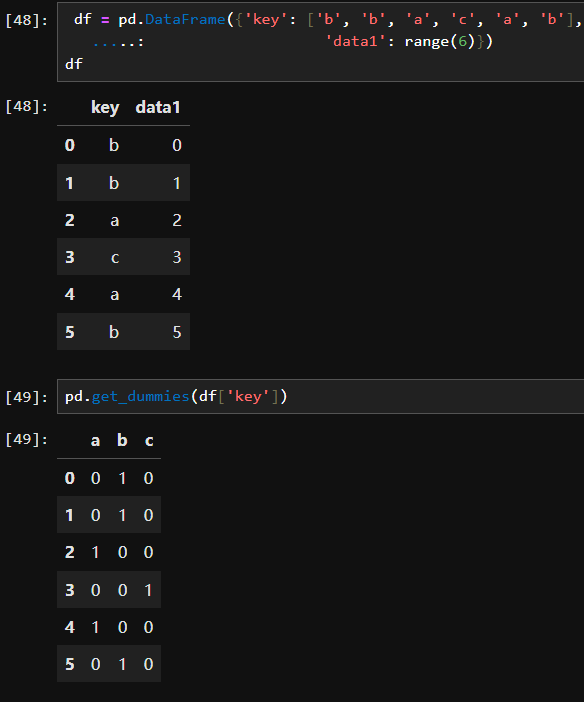Viewport: 584px width, 702px height.
Task: Select row 3 with key 'c'
Action: click(x=124, y=257)
